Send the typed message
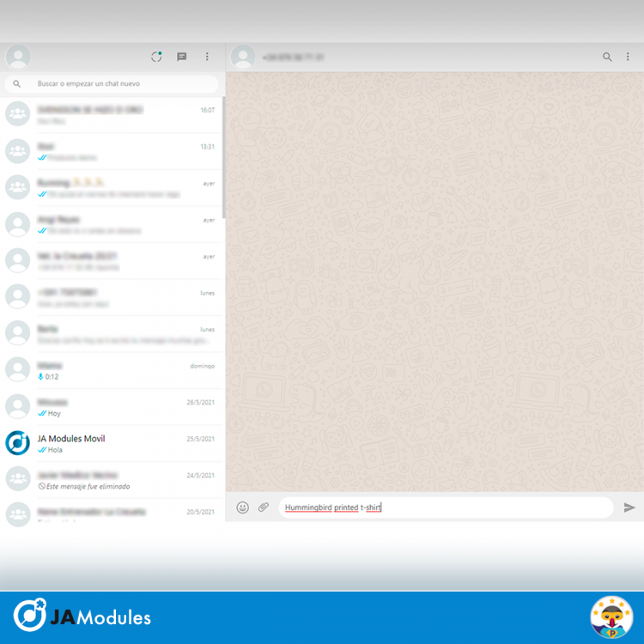 coord(629,507)
